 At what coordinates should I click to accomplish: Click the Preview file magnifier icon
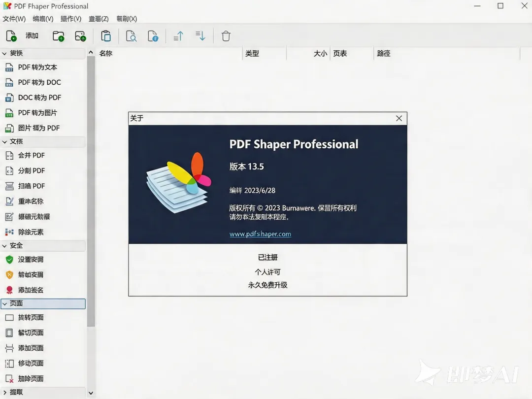tap(131, 36)
